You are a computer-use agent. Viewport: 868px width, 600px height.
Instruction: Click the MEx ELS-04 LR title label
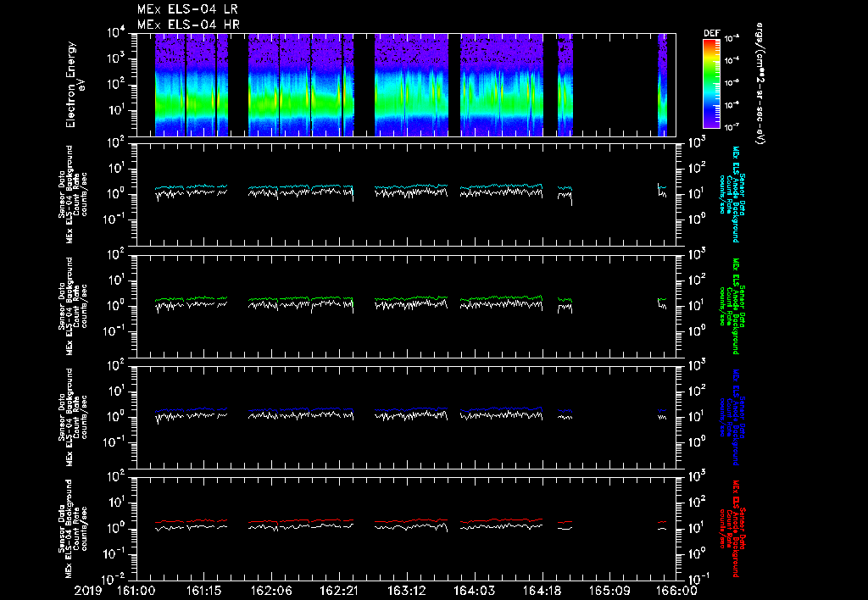click(187, 9)
